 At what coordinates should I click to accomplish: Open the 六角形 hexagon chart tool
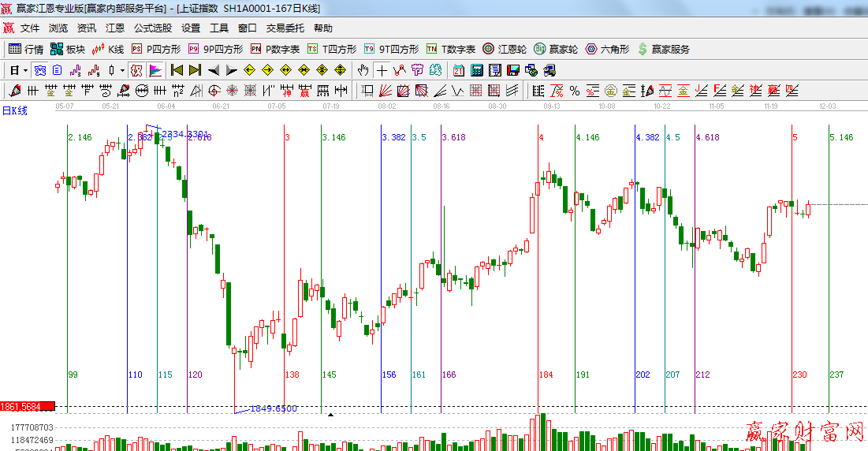606,49
